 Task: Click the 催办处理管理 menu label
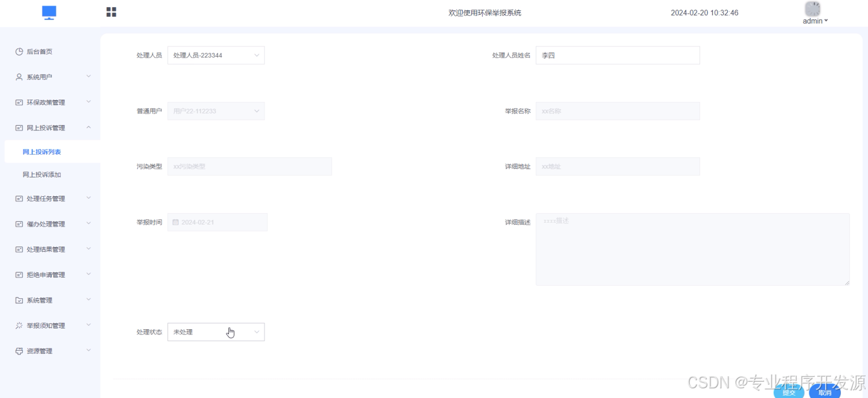tap(46, 224)
